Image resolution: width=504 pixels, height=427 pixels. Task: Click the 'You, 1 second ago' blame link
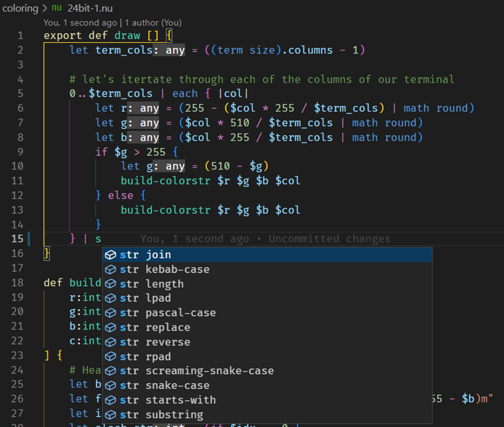pyautogui.click(x=80, y=23)
